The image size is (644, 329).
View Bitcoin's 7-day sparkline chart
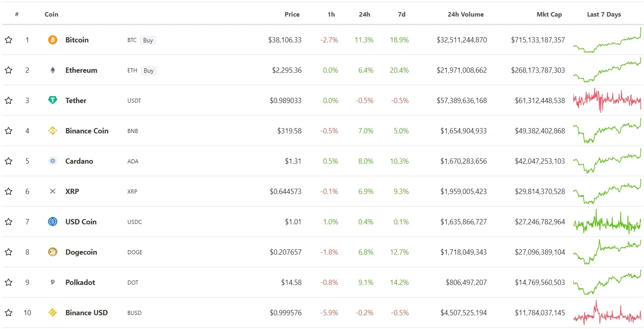[x=607, y=40]
